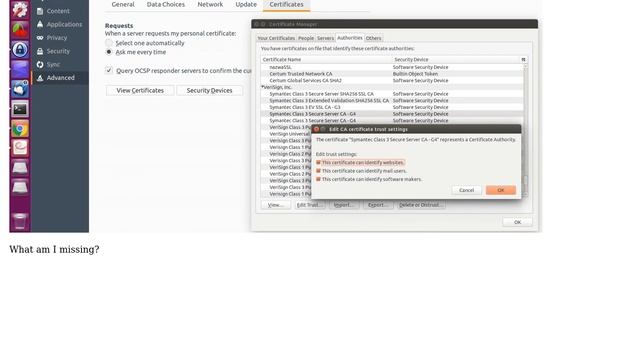Open System Settings from the dock
This screenshot has height=360, width=640.
20,10
